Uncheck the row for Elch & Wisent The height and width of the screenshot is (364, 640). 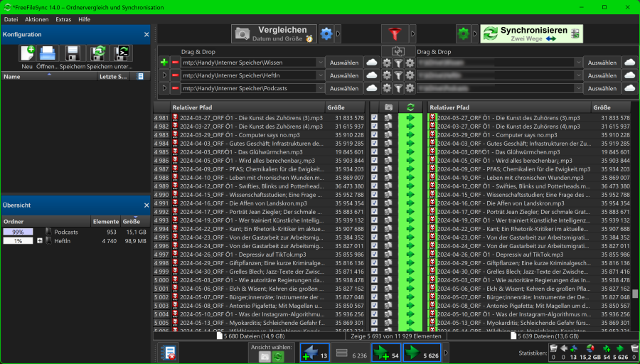coord(374,289)
